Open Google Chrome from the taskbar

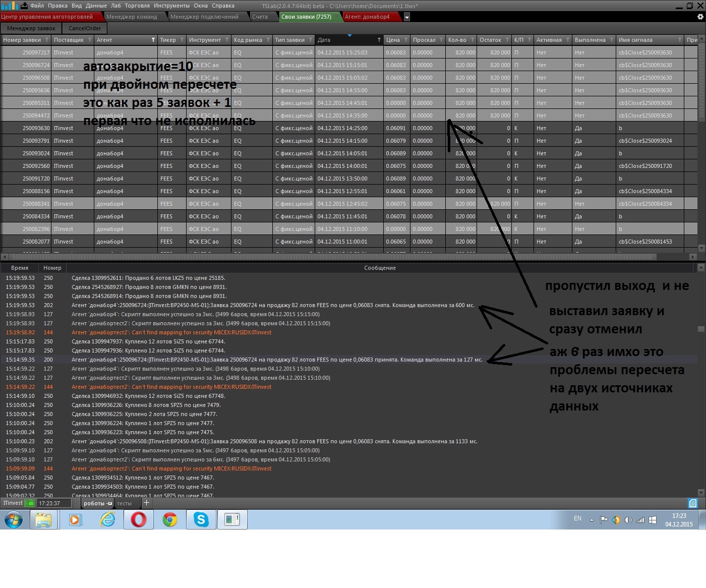click(x=170, y=519)
